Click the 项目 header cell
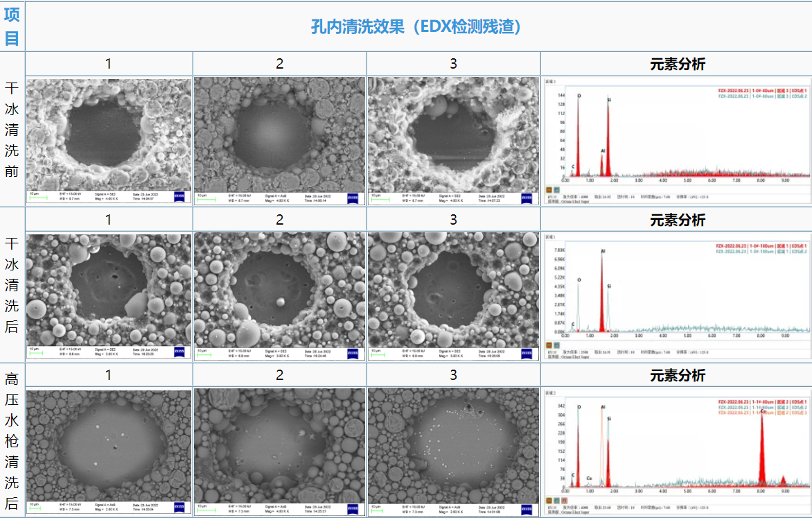Screen dimensions: 812x518 pyautogui.click(x=12, y=26)
